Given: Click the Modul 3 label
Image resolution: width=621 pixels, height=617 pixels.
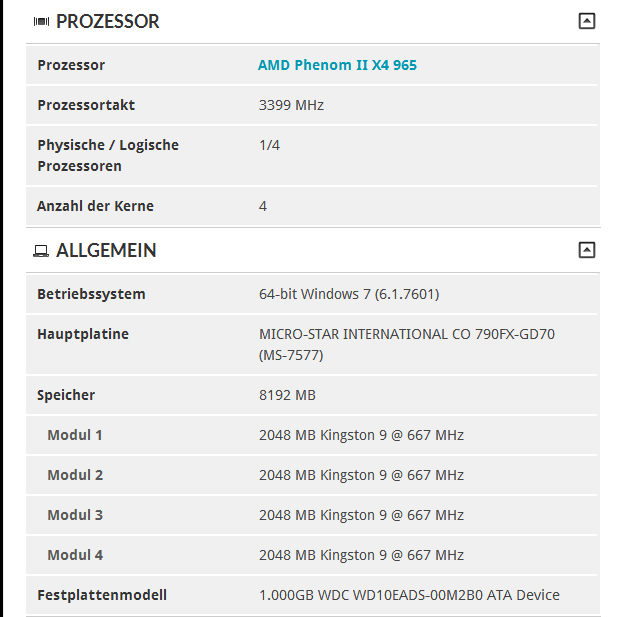Looking at the screenshot, I should pyautogui.click(x=75, y=515).
